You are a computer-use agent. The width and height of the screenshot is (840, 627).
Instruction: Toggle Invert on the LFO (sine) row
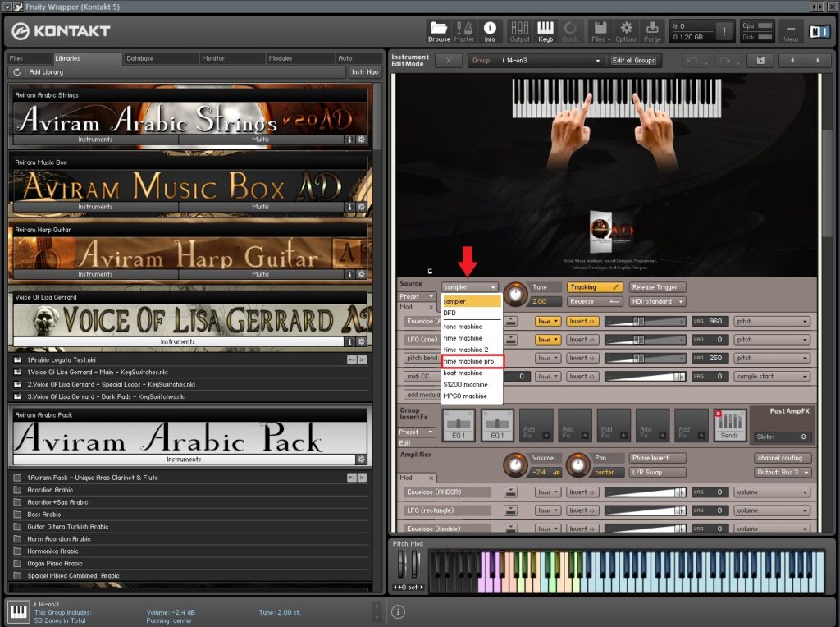[582, 340]
